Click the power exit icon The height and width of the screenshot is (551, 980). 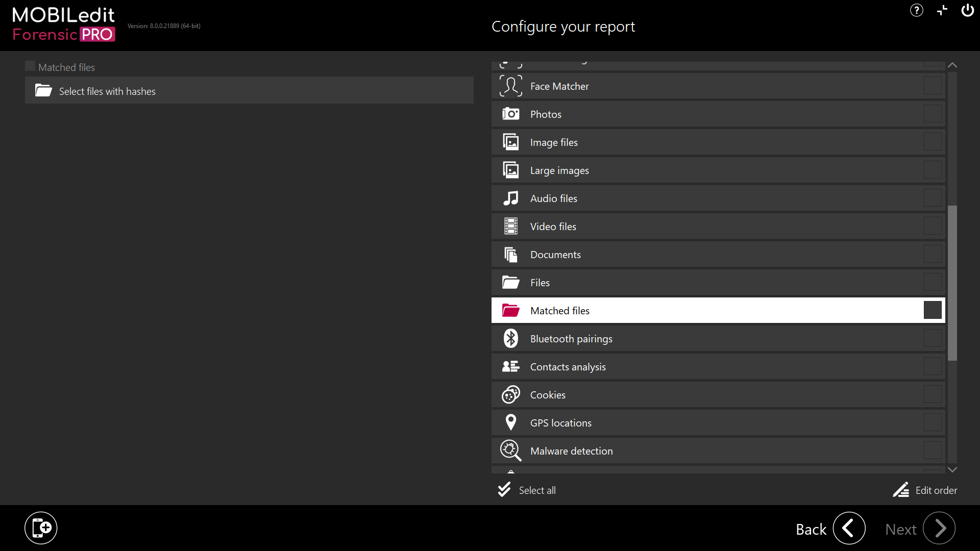(x=967, y=11)
